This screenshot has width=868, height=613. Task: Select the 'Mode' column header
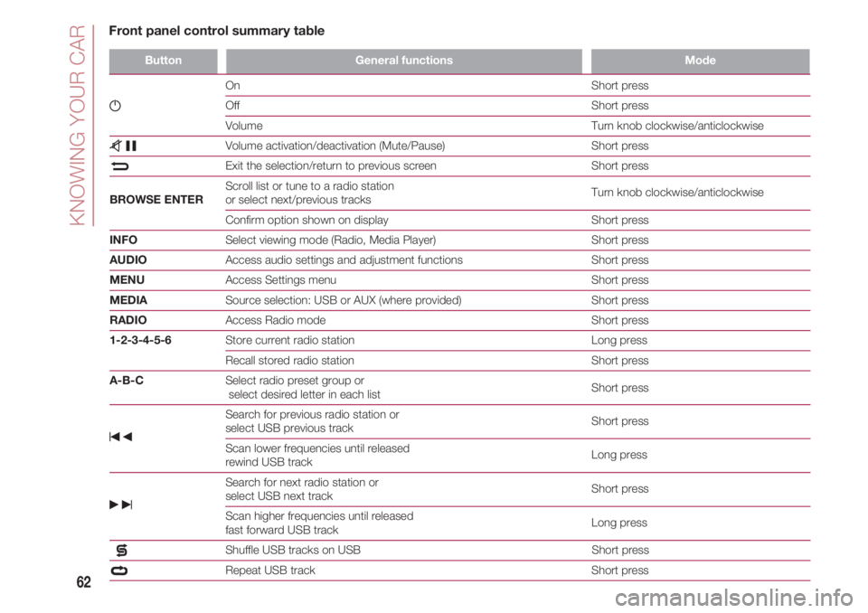click(700, 61)
